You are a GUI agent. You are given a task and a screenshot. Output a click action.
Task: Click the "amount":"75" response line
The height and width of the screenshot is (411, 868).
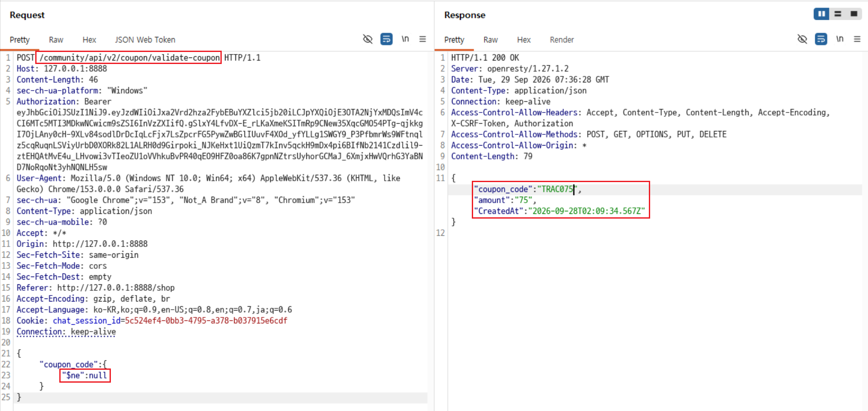pyautogui.click(x=505, y=200)
